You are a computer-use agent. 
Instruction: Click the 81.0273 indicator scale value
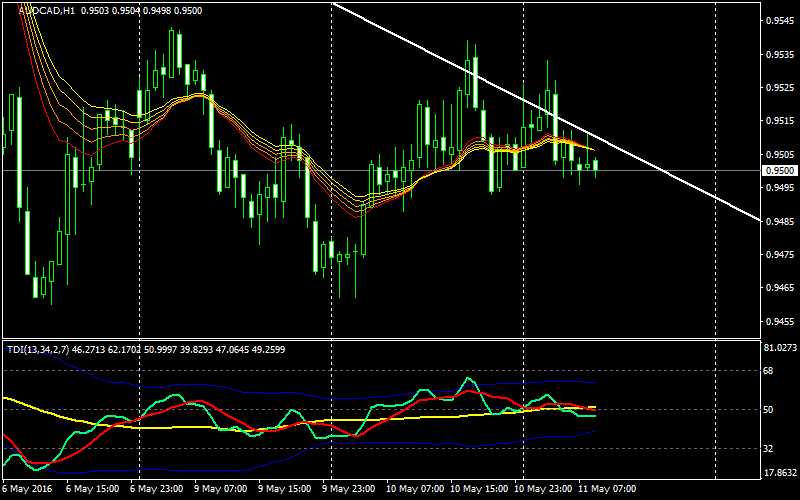pyautogui.click(x=778, y=348)
